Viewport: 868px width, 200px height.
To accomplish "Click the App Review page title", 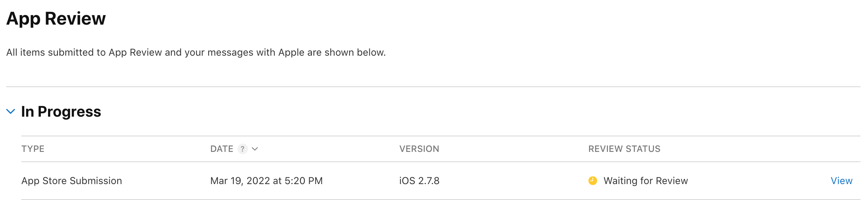I will pyautogui.click(x=56, y=18).
